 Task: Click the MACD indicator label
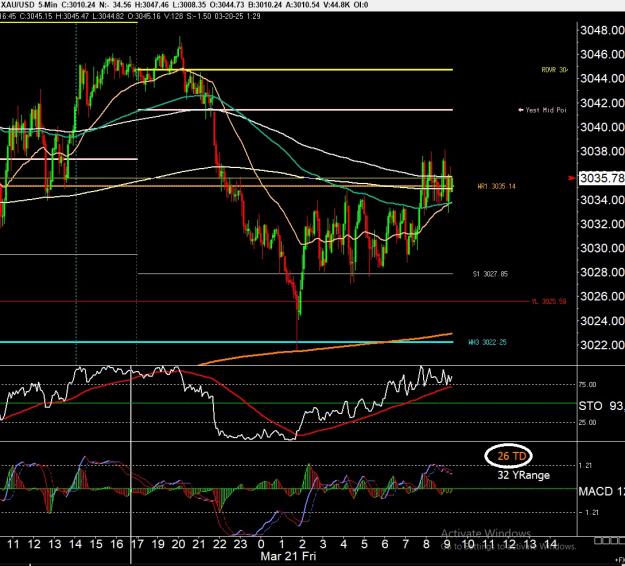click(x=596, y=491)
